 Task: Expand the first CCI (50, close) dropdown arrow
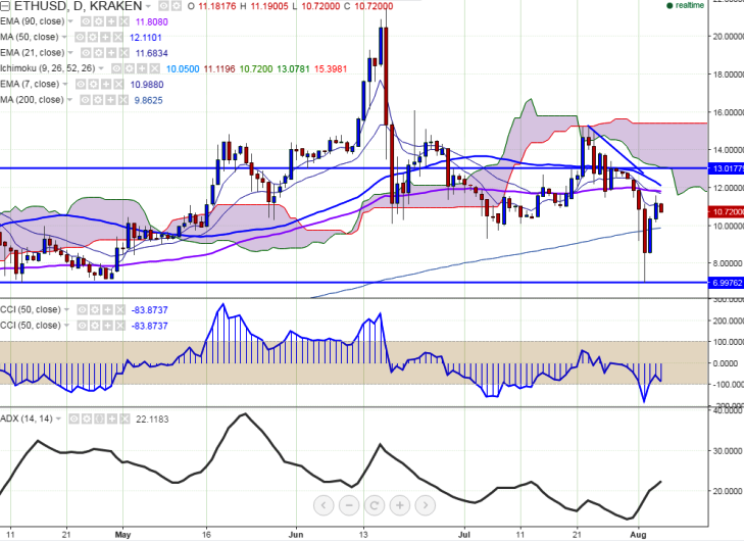(66, 309)
